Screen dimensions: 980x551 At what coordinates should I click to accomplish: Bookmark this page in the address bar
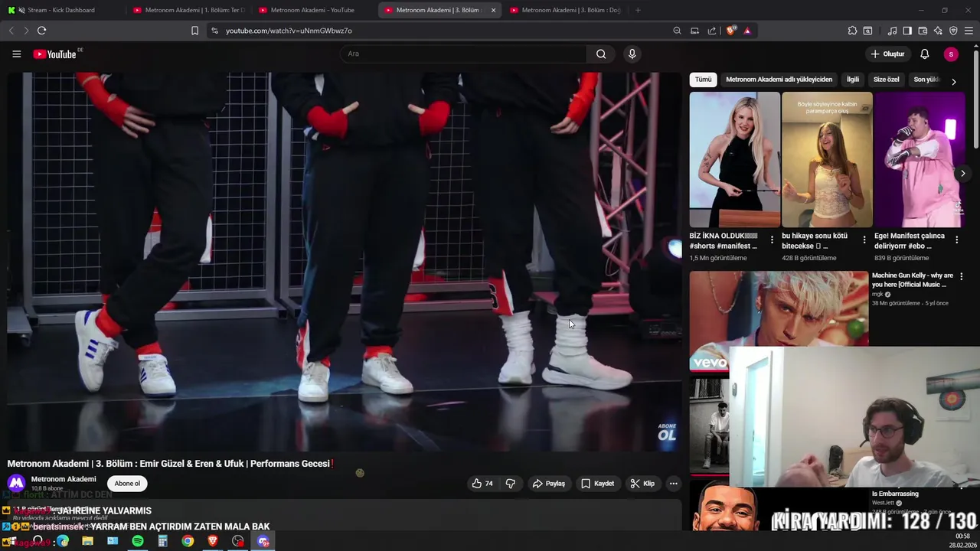pyautogui.click(x=194, y=31)
